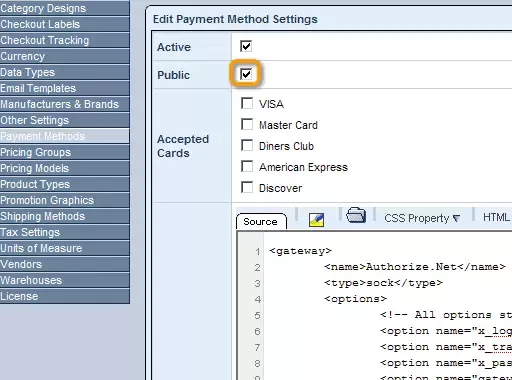512x380 pixels.
Task: Click line number 1 in gutter
Action: click(x=258, y=252)
